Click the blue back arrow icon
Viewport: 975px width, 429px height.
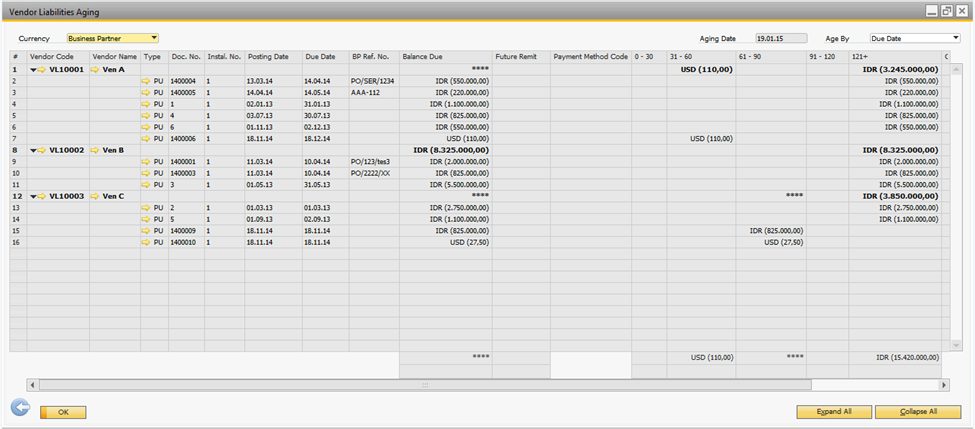coord(21,408)
